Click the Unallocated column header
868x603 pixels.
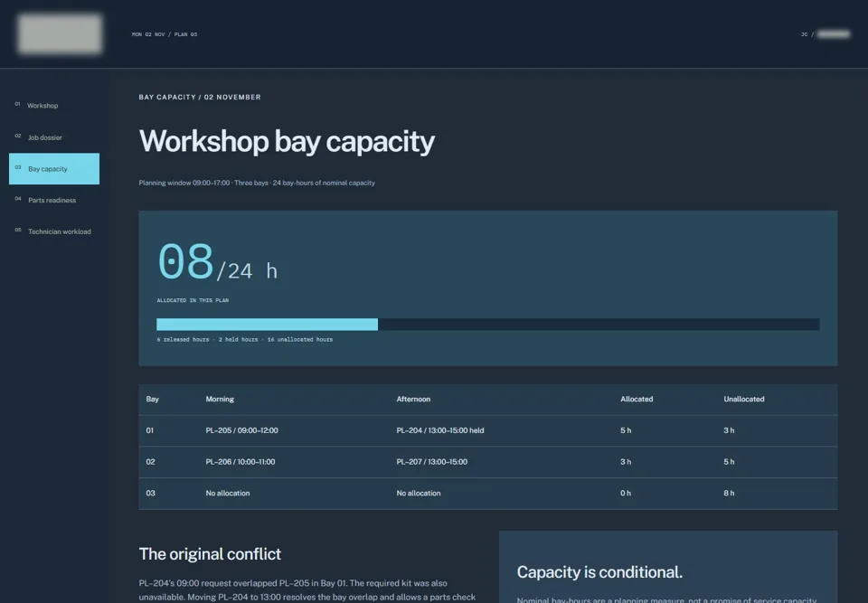point(744,400)
